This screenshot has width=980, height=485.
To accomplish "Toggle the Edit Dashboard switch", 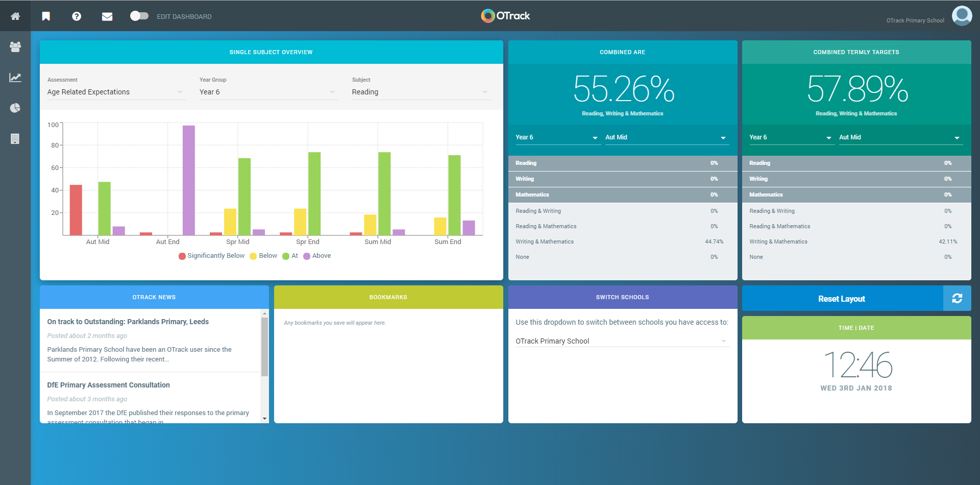I will (139, 16).
